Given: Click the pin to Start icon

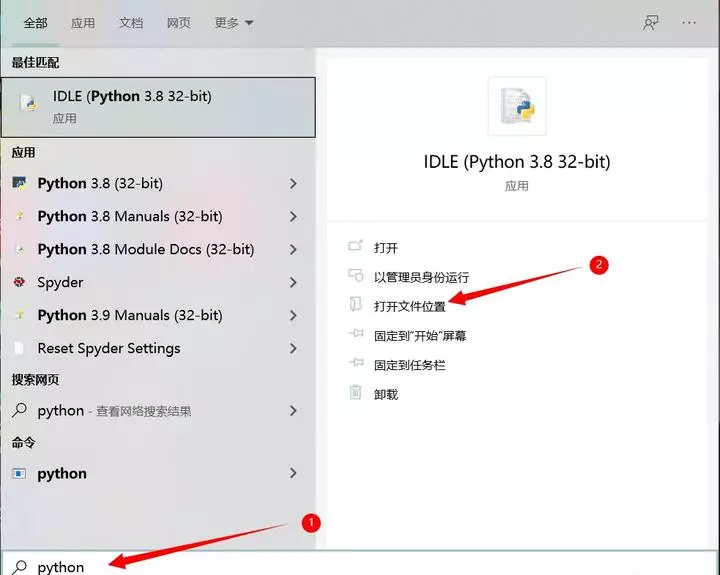Looking at the screenshot, I should coord(355,333).
